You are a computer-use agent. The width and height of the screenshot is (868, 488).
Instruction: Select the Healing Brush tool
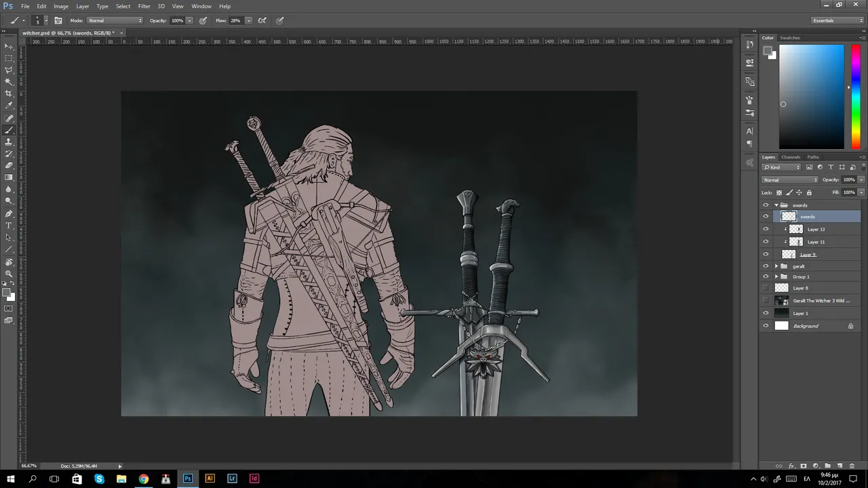coord(9,118)
